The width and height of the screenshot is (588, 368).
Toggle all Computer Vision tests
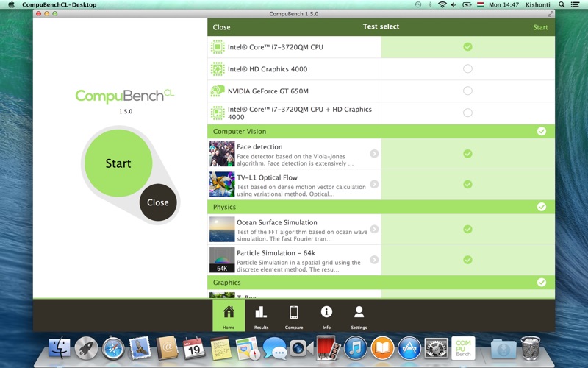(x=542, y=132)
